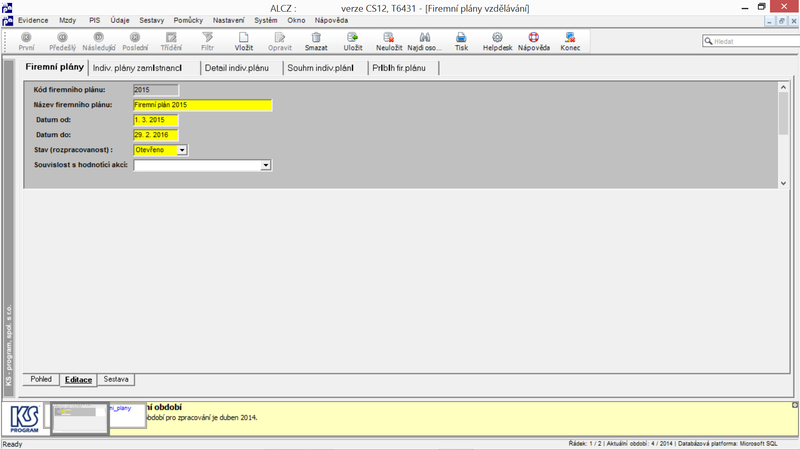Open the Filtr tool
The height and width of the screenshot is (450, 800).
(x=207, y=41)
